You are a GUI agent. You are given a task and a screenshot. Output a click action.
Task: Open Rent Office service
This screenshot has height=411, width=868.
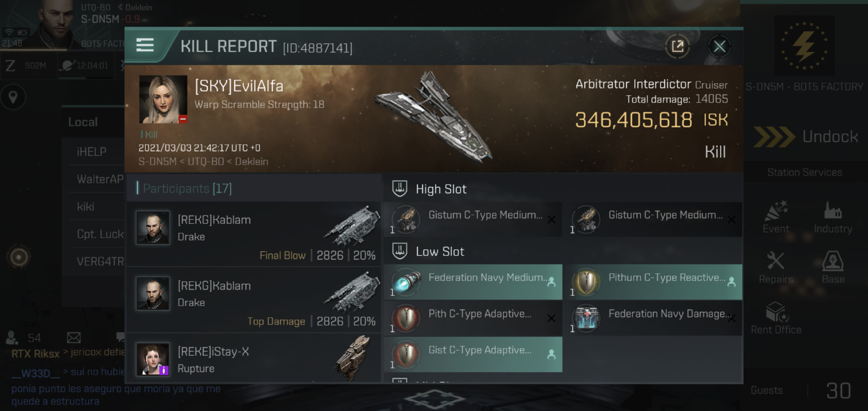776,318
